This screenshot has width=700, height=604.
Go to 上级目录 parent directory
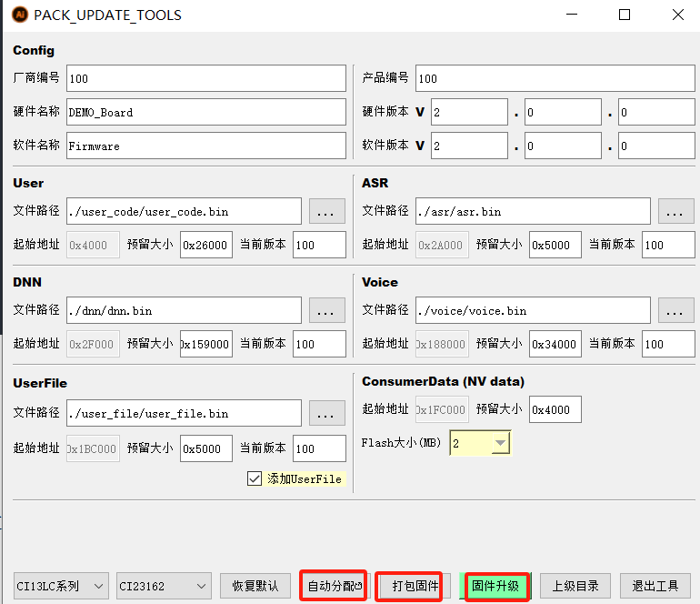tap(575, 586)
